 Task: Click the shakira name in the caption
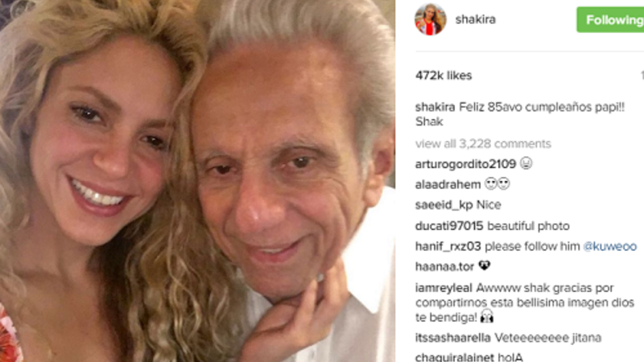coord(435,107)
